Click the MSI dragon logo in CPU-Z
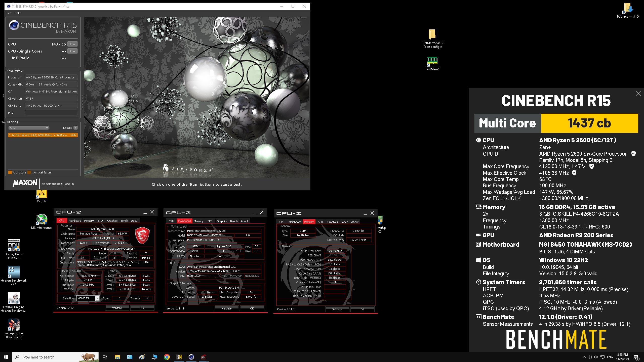 click(x=142, y=235)
